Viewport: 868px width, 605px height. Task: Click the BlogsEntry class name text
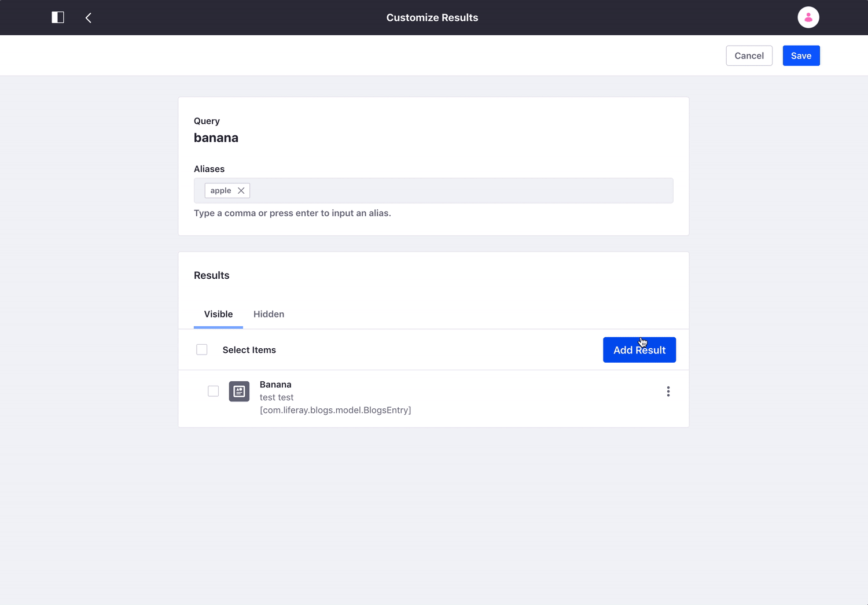pos(336,410)
